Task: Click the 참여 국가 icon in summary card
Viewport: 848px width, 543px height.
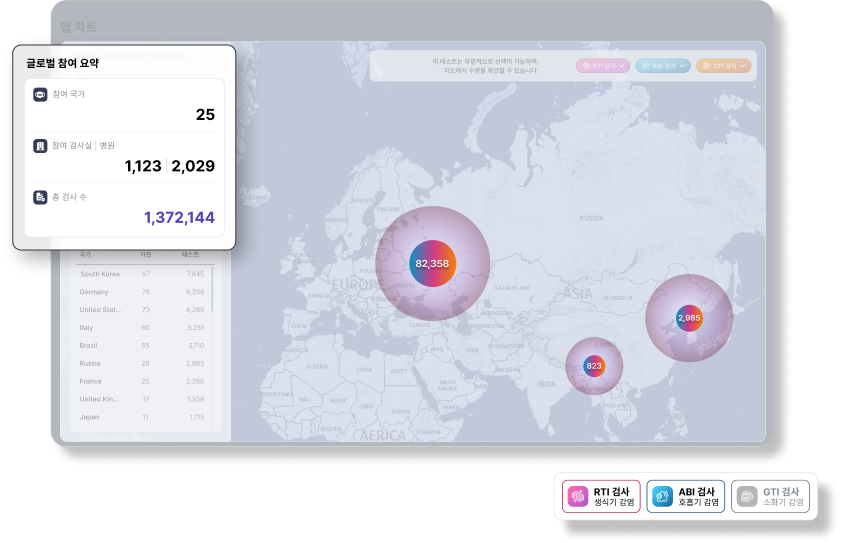Action: [x=40, y=95]
